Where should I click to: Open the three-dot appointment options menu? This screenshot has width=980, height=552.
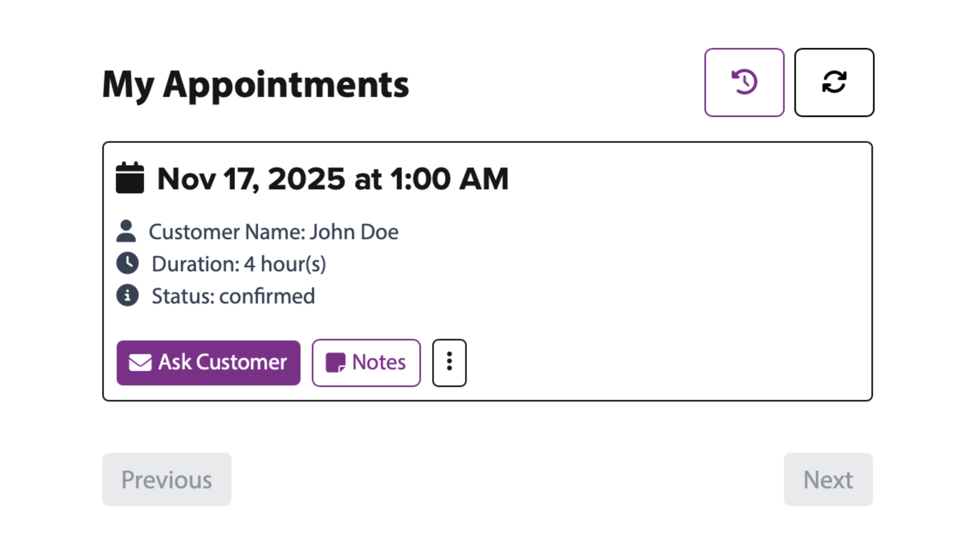449,362
